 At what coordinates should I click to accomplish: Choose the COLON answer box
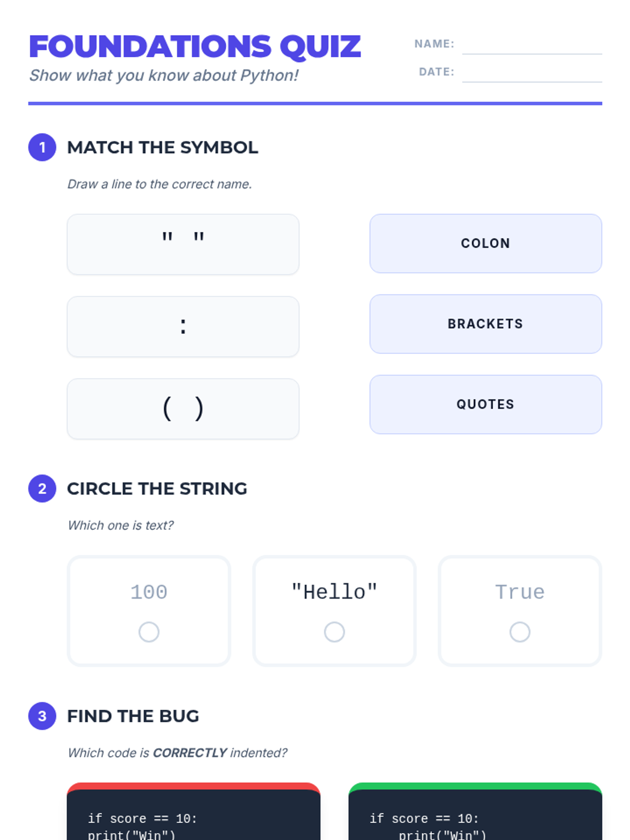click(x=486, y=244)
